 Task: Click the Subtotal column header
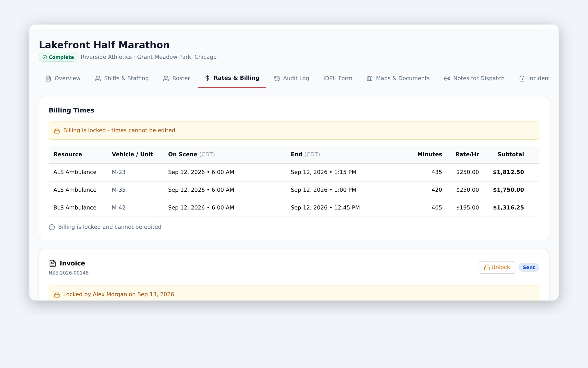point(511,154)
